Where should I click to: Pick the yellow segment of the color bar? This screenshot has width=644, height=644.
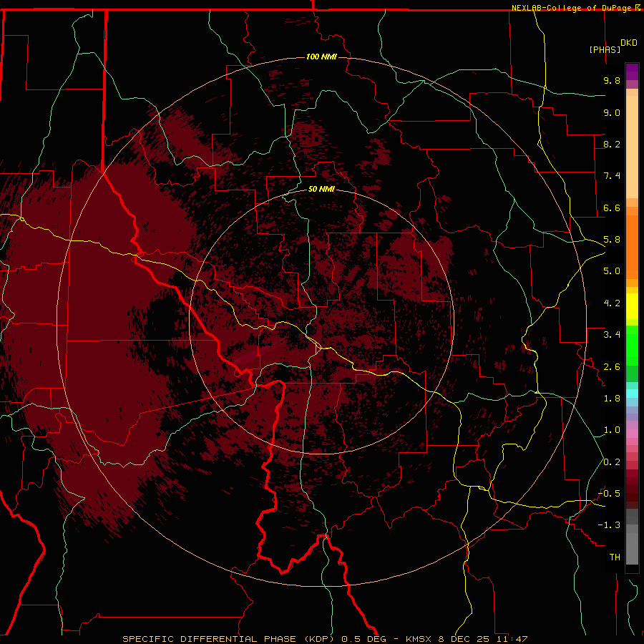[x=632, y=306]
